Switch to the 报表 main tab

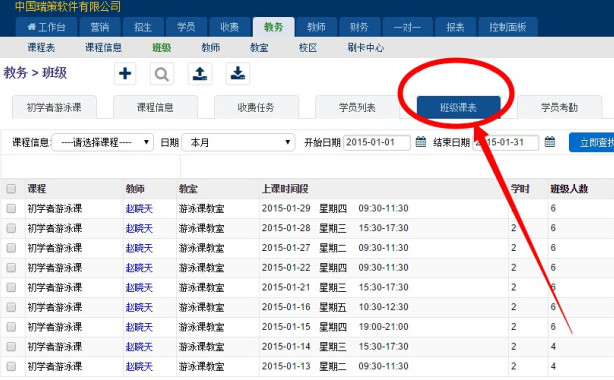(455, 27)
